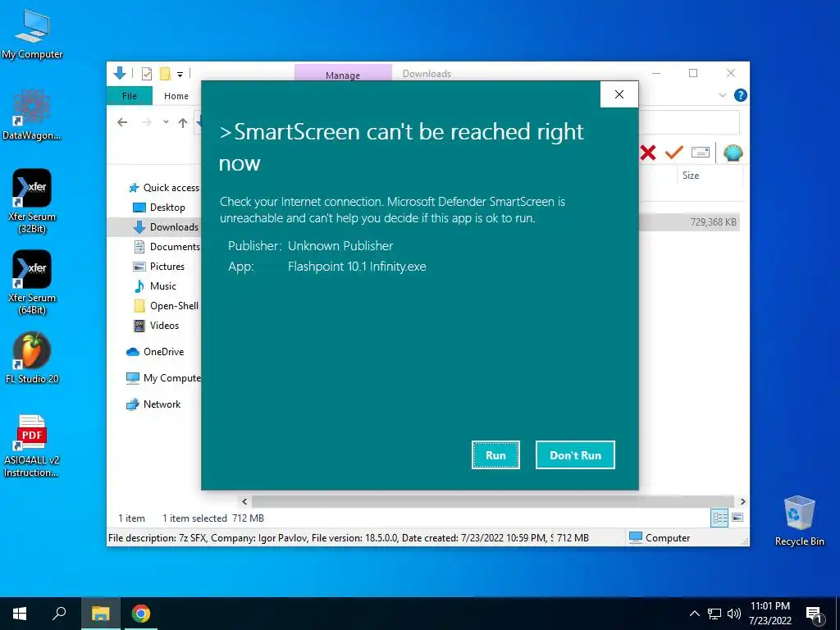Open network tray icon
The width and height of the screenshot is (840, 630).
pyautogui.click(x=714, y=614)
